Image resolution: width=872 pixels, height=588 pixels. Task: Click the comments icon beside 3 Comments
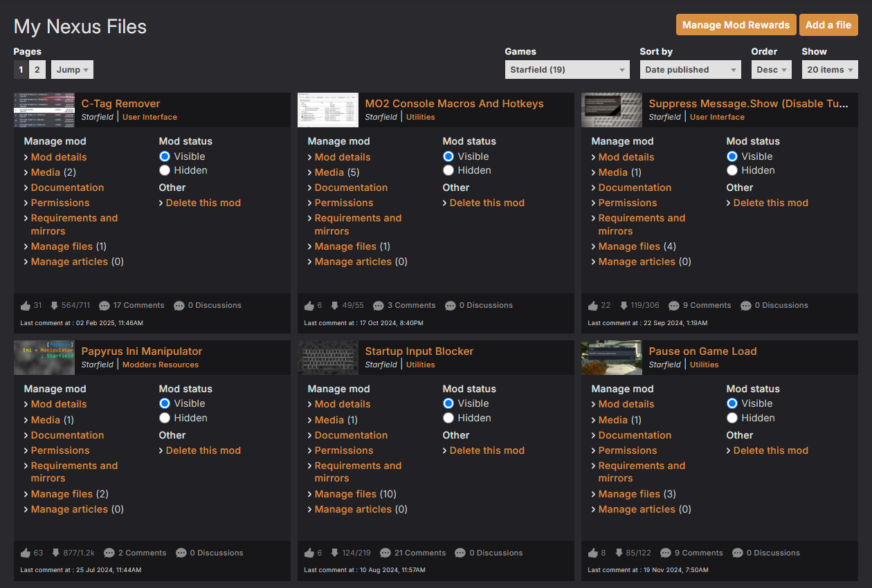379,306
